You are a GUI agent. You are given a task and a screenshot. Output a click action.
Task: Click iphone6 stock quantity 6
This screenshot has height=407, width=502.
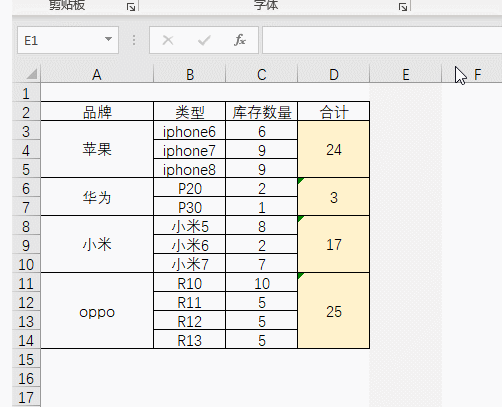tap(262, 130)
